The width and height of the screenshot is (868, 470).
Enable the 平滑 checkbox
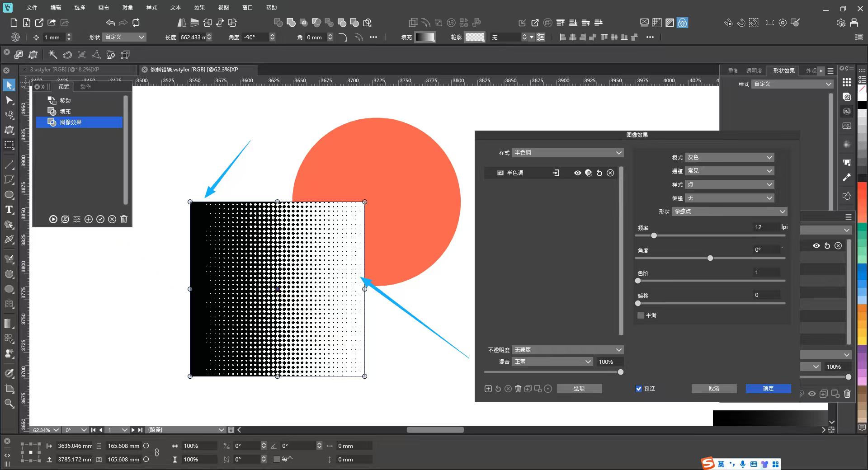tap(641, 315)
